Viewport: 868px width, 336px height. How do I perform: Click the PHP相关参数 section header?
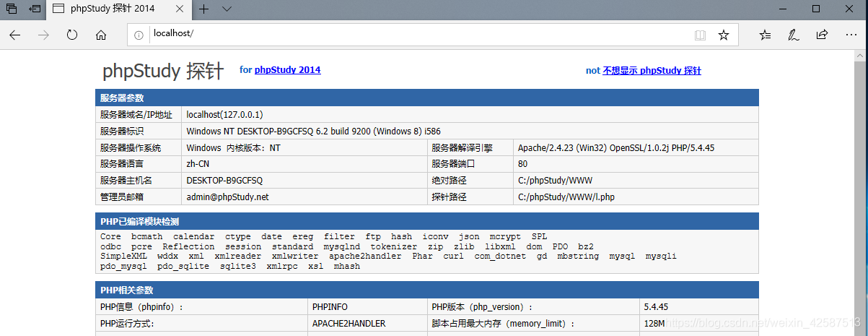[426, 290]
